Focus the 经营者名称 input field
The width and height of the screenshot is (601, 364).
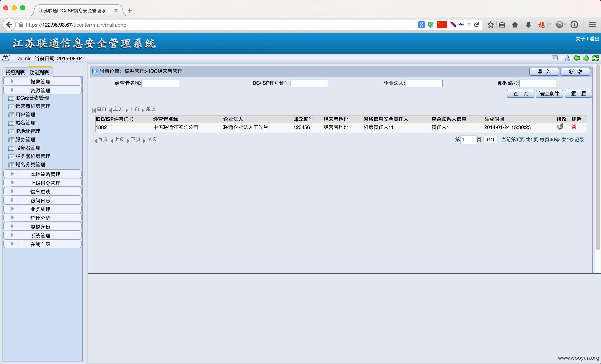click(x=160, y=83)
